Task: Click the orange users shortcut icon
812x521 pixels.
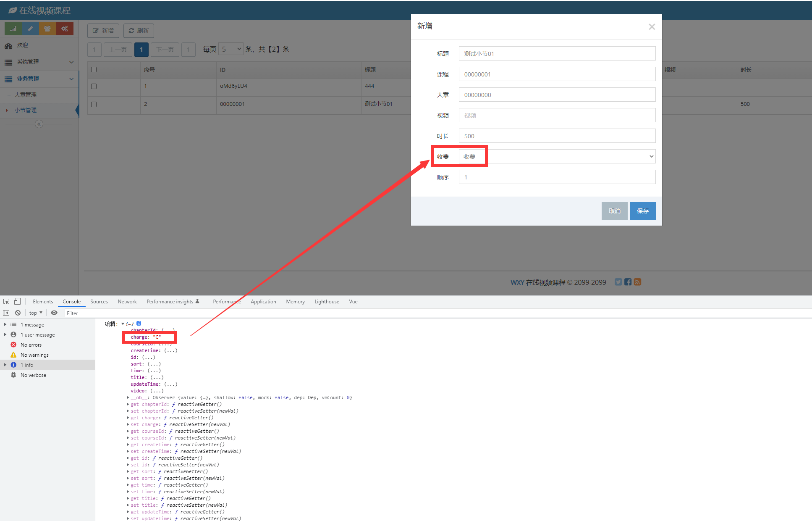Action: click(47, 29)
